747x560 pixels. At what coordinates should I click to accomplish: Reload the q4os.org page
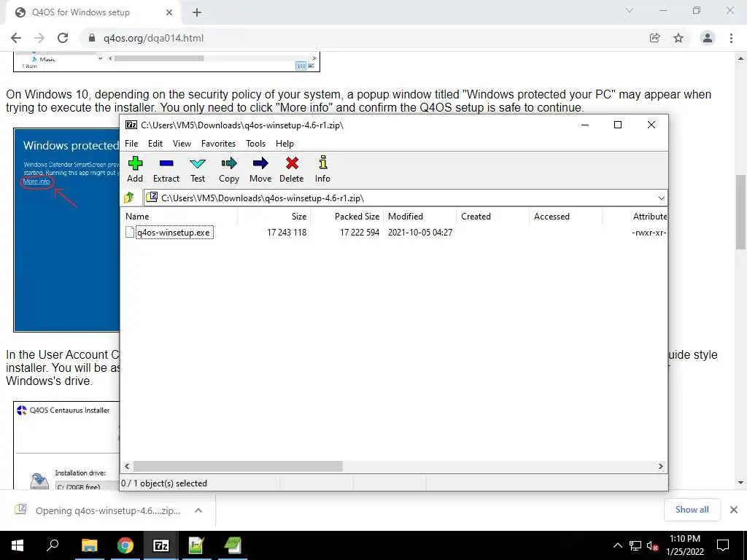[63, 38]
